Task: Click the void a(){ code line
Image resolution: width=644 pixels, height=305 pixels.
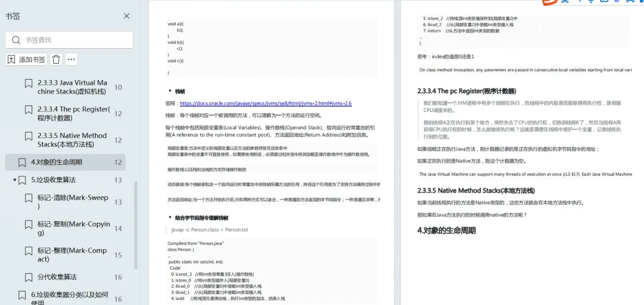Action: click(x=176, y=24)
